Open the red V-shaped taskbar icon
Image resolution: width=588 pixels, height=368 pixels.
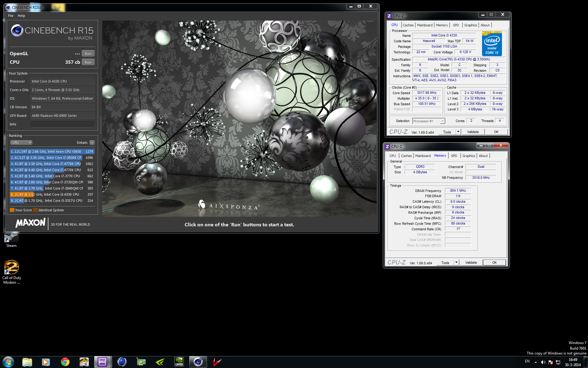click(x=217, y=362)
